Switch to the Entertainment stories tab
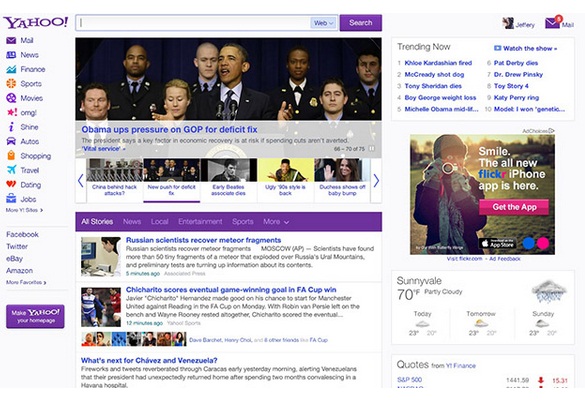 [x=200, y=222]
